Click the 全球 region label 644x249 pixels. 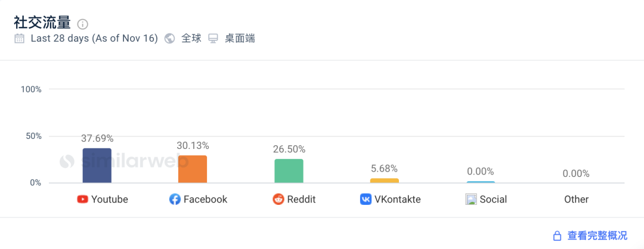point(191,39)
